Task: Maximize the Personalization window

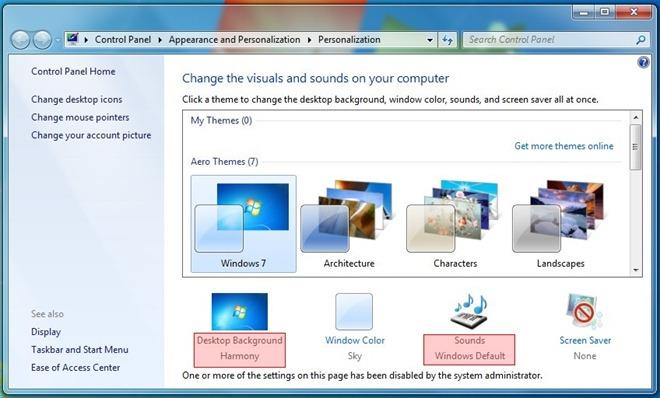Action: point(604,12)
